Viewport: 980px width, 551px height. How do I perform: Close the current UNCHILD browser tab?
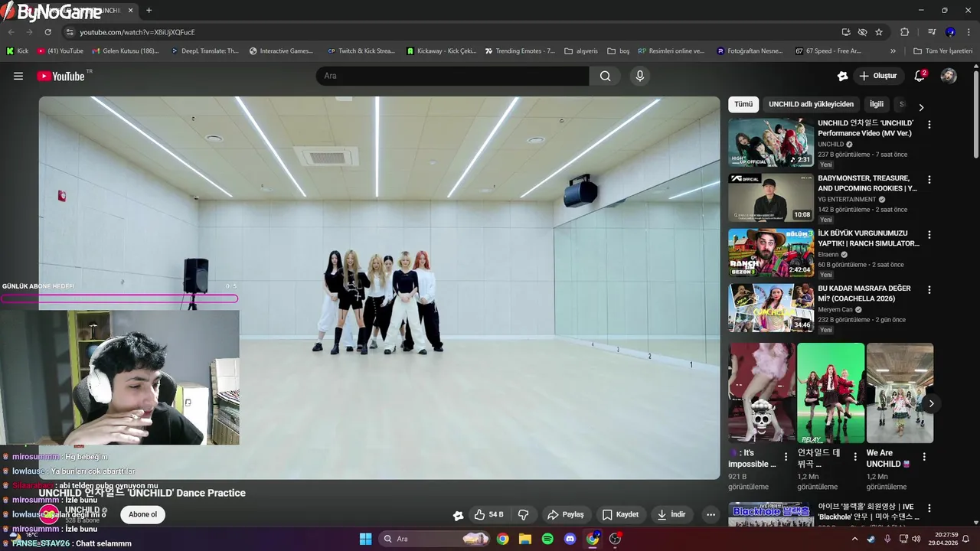131,11
